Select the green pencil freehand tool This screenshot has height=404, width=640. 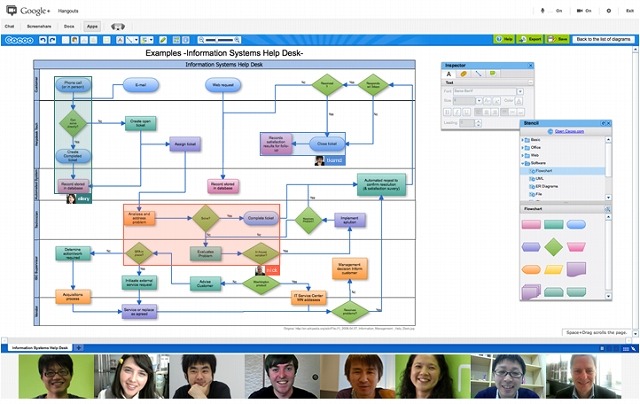(x=163, y=40)
